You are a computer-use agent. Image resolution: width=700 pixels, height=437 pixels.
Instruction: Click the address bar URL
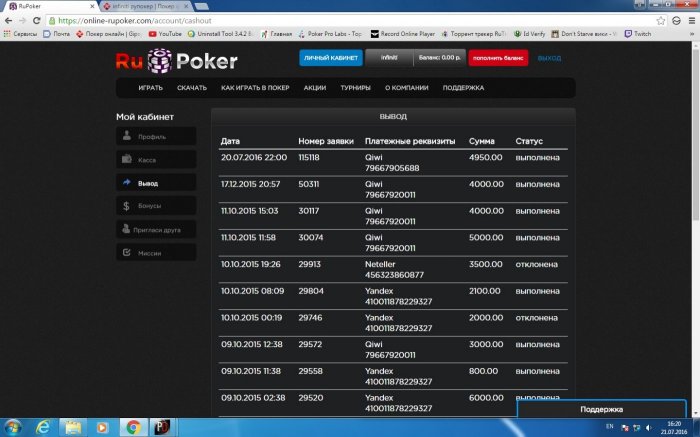(135, 21)
